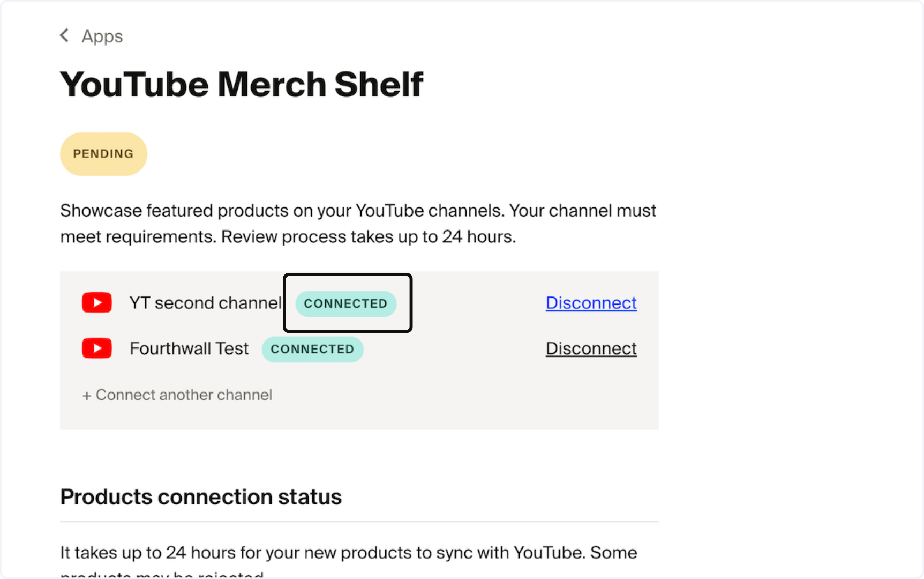Toggle the PENDING review status indicator
924x579 pixels.
[103, 154]
